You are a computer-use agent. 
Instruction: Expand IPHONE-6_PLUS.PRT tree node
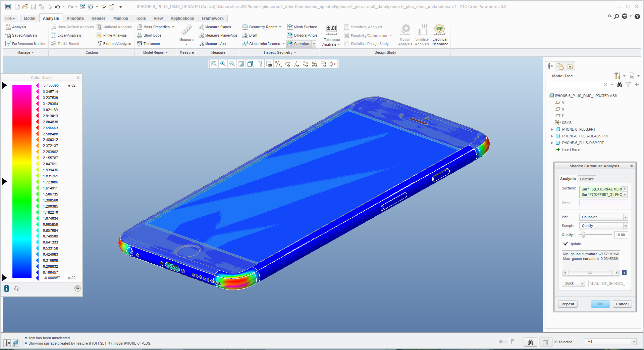[552, 129]
